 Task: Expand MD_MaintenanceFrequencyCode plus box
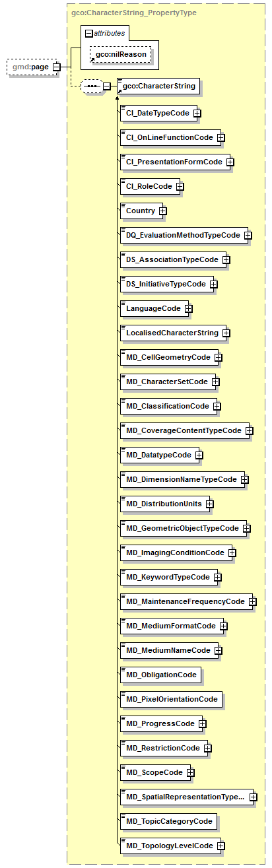click(253, 601)
